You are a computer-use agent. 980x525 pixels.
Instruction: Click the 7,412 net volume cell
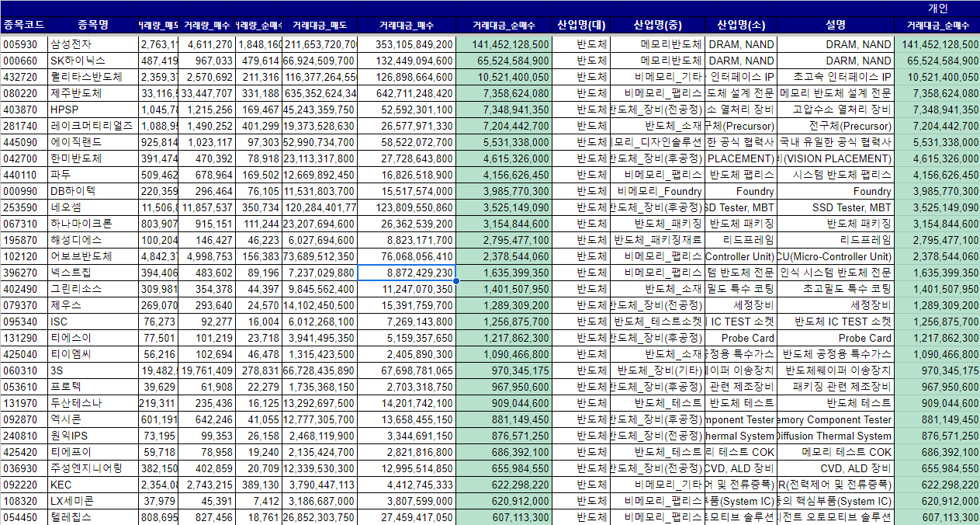pos(259,501)
